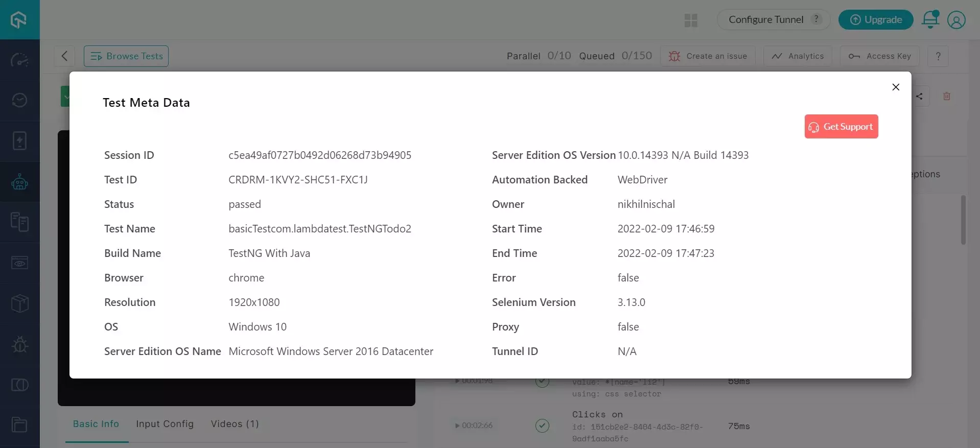Open the bug tracker sidebar icon
This screenshot has height=448, width=980.
[19, 344]
